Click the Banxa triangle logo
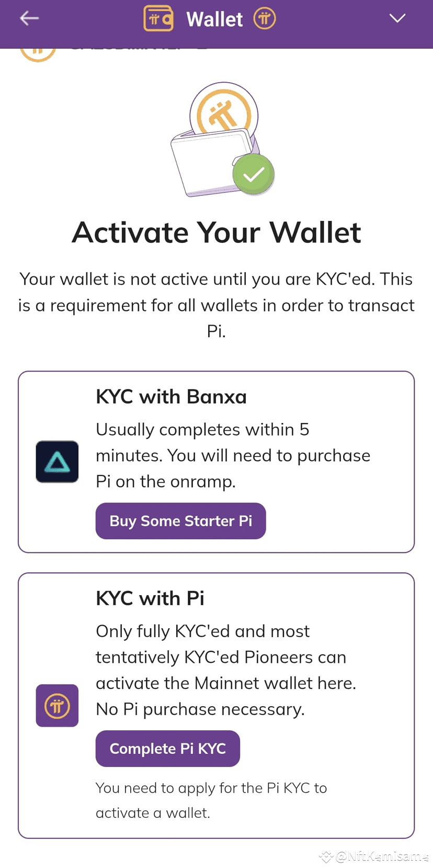 tap(57, 462)
